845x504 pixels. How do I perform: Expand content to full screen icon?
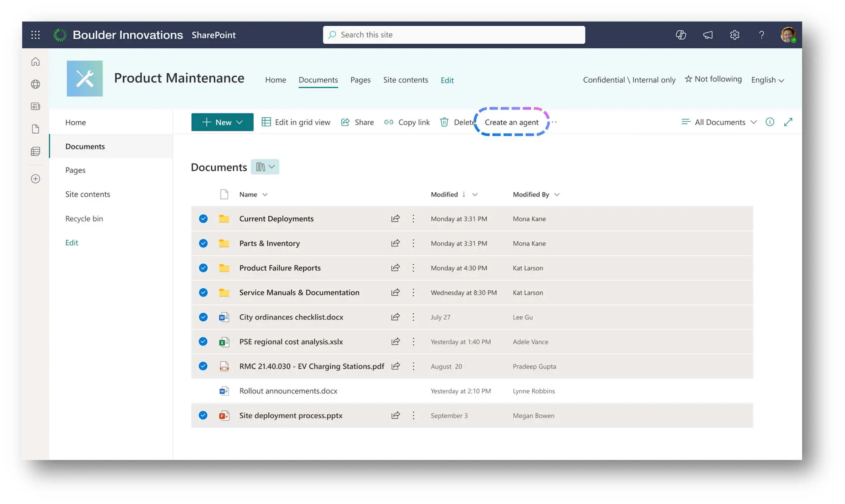click(788, 122)
